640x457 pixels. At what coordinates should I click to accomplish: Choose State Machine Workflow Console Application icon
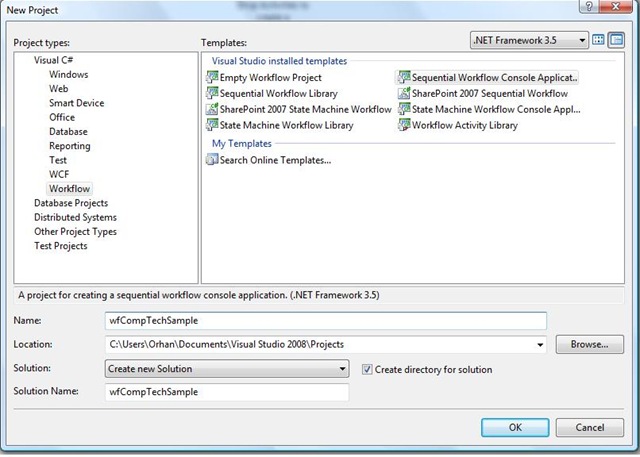[404, 109]
